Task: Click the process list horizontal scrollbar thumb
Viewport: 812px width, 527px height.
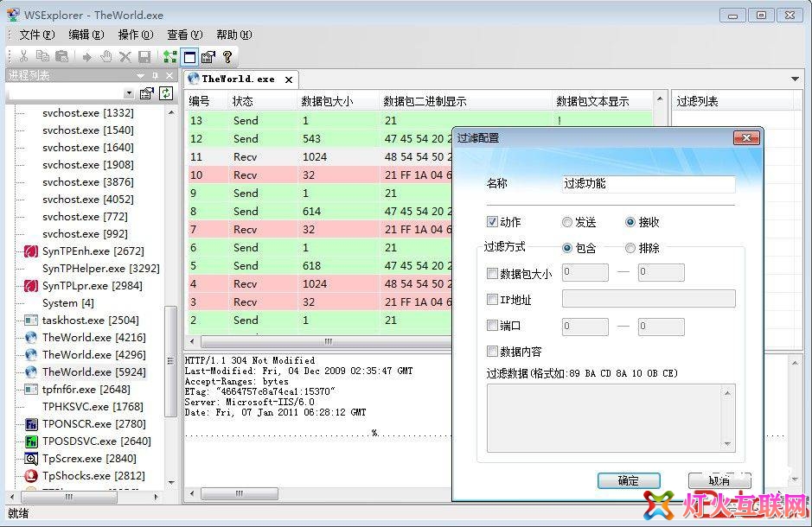Action: pyautogui.click(x=69, y=497)
